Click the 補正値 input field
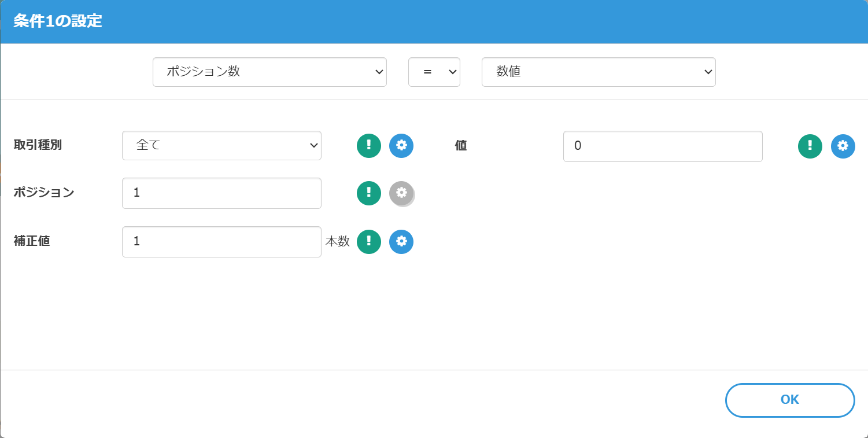 [221, 242]
